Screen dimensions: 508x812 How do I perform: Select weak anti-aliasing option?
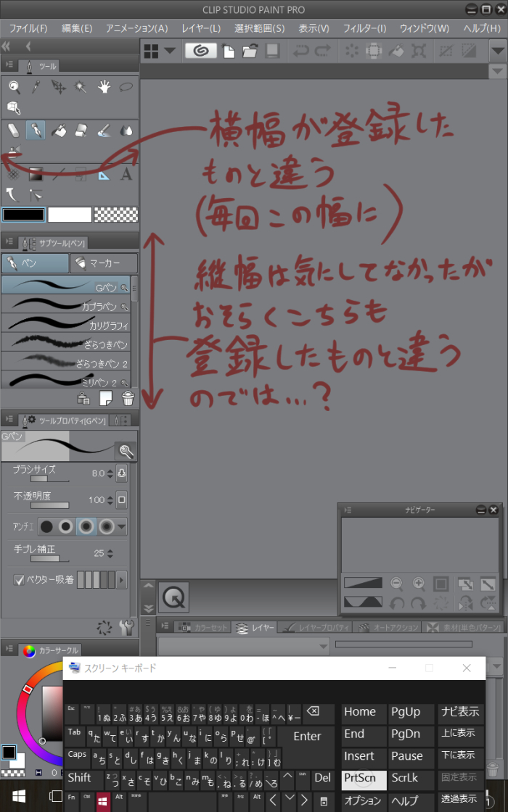(66, 527)
